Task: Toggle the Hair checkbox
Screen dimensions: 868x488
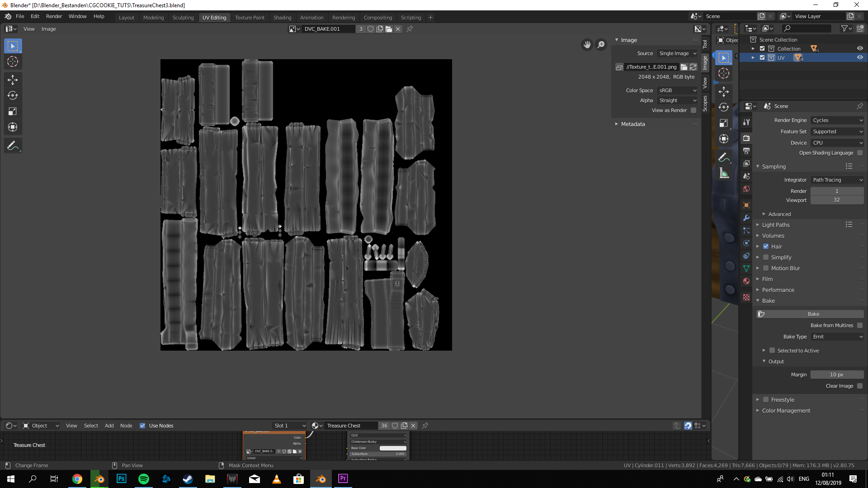Action: [x=766, y=247]
